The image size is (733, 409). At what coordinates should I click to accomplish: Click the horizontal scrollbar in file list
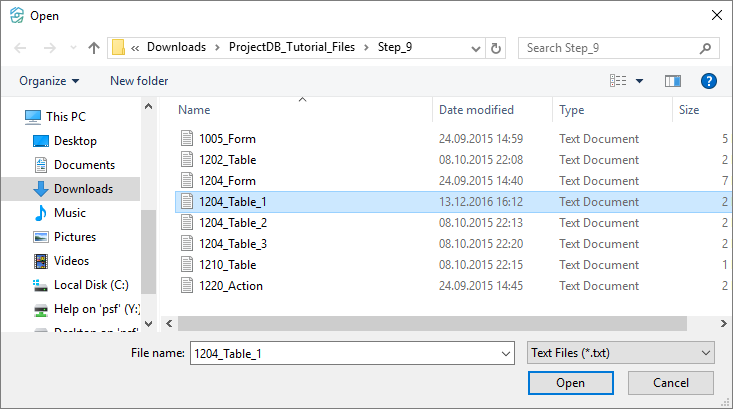tap(430, 323)
